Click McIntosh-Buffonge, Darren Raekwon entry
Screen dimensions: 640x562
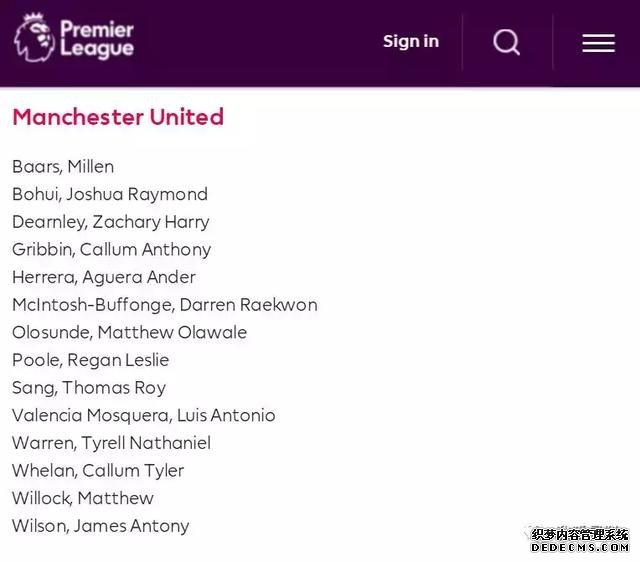pyautogui.click(x=165, y=305)
